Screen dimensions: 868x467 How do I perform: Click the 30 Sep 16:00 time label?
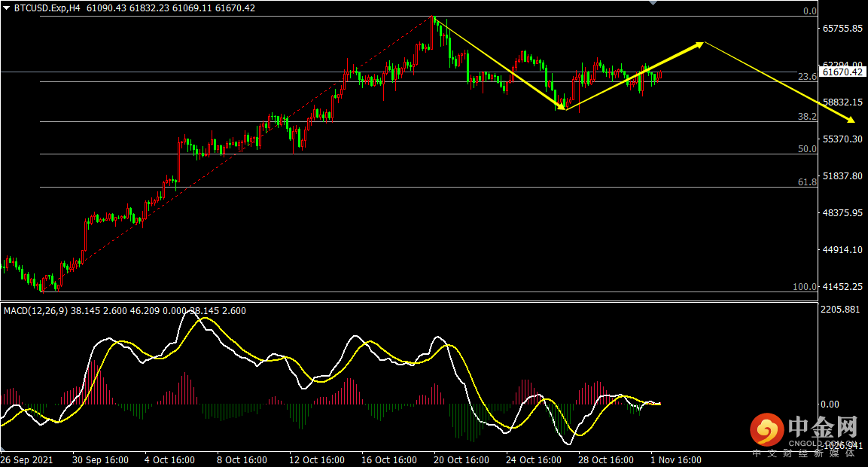[100, 459]
